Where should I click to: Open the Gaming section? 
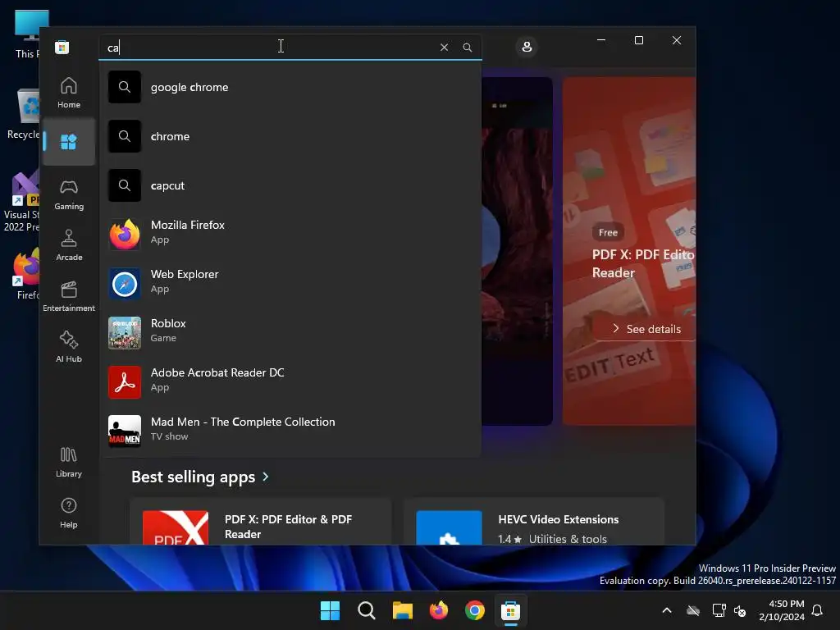tap(69, 194)
